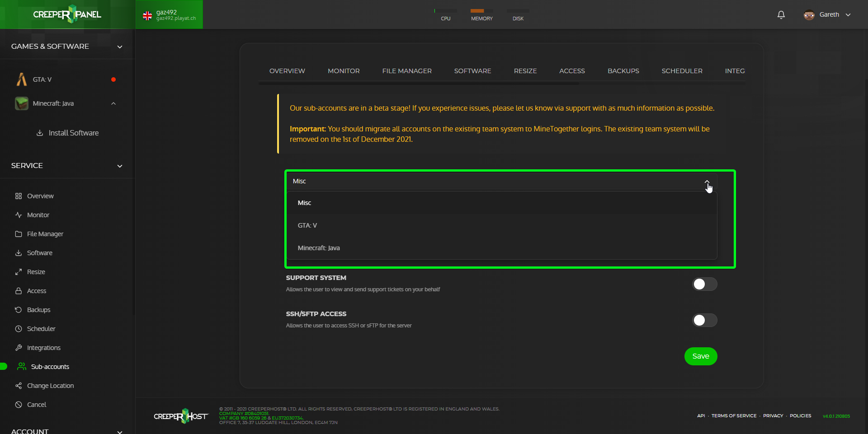The image size is (868, 434).
Task: Collapse the Games & Software section
Action: coord(120,47)
